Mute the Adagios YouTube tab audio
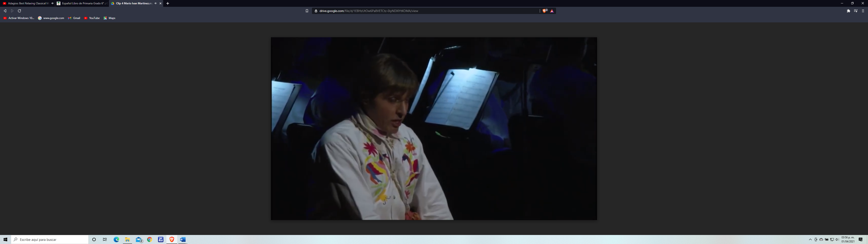Image resolution: width=868 pixels, height=244 pixels. click(52, 3)
